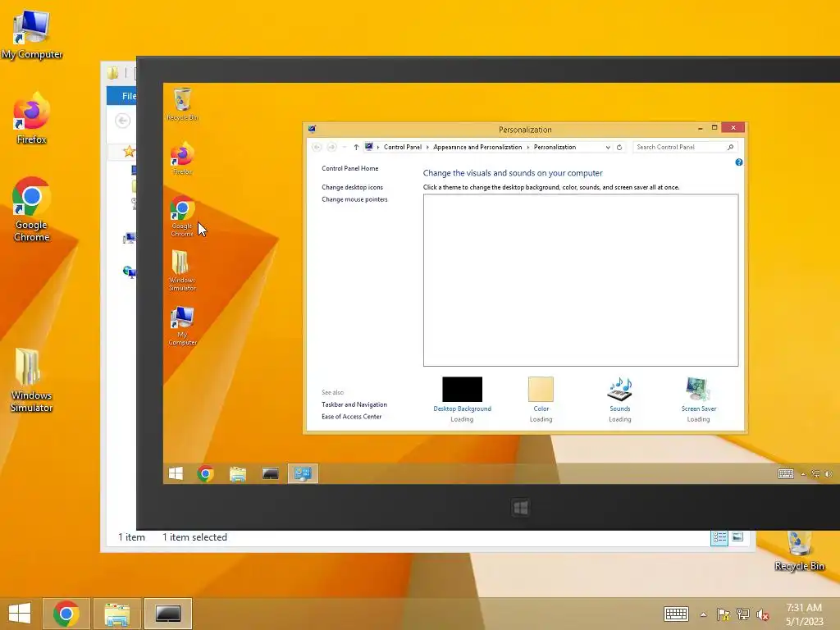Click inside the empty themes list box

[x=581, y=281]
